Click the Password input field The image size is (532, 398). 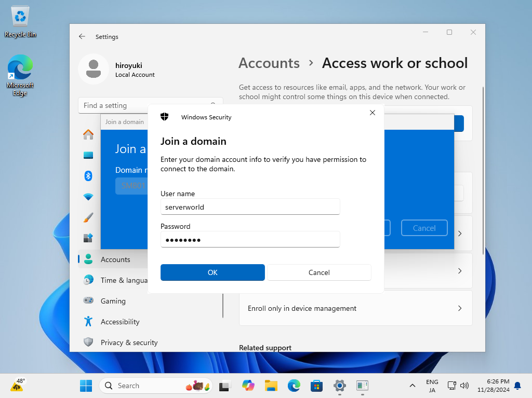point(250,239)
